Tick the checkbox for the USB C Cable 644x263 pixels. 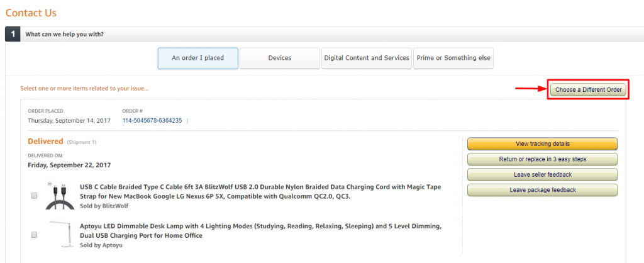point(34,196)
